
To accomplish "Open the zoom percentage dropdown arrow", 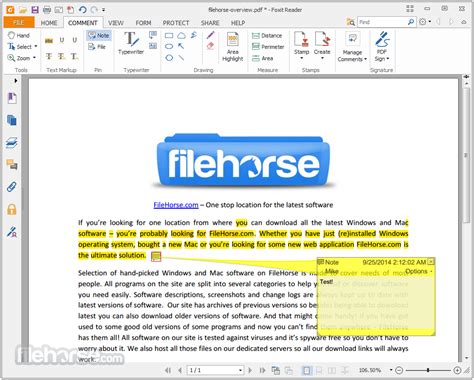I will click(390, 370).
